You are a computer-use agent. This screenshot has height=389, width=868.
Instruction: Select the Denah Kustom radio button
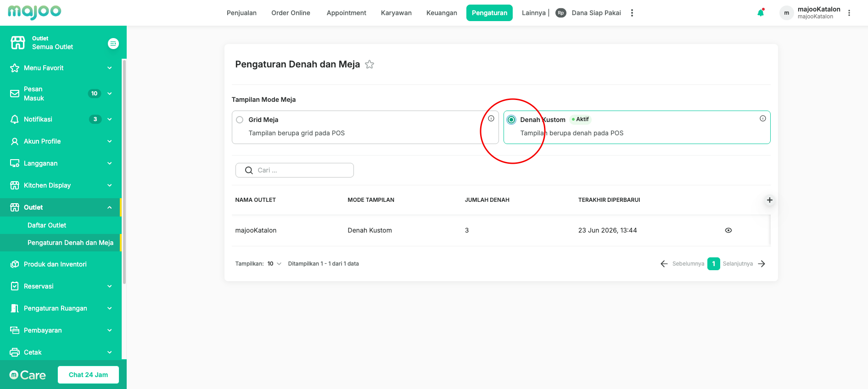click(511, 120)
